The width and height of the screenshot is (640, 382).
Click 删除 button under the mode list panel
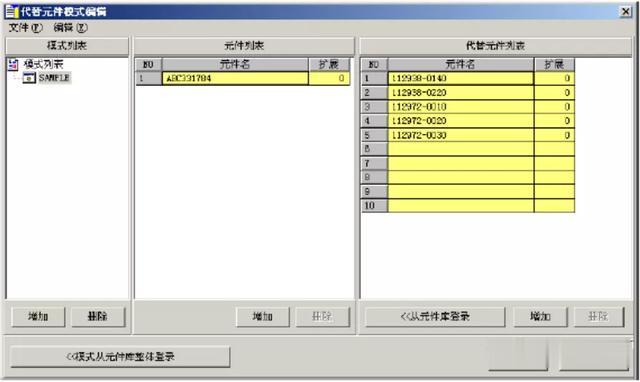[98, 317]
